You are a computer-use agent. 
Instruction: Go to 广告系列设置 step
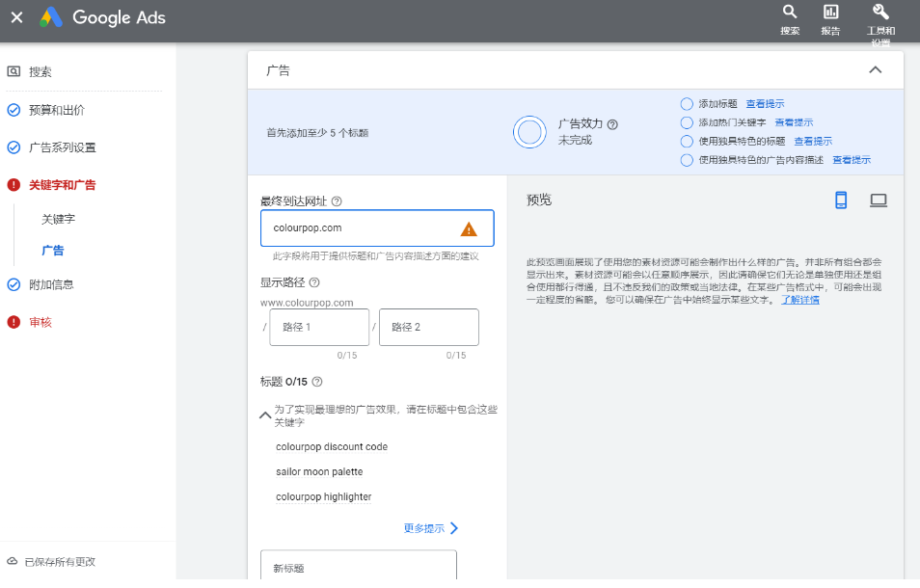click(x=62, y=147)
